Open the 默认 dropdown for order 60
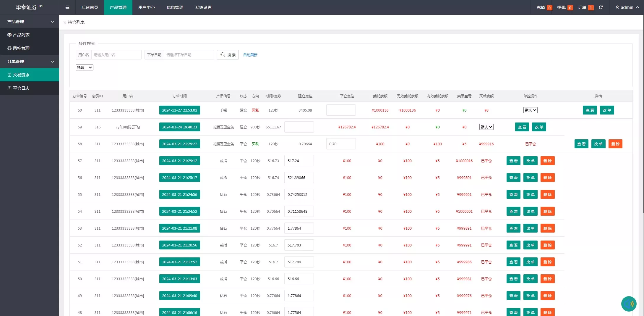644x316 pixels. click(x=530, y=110)
